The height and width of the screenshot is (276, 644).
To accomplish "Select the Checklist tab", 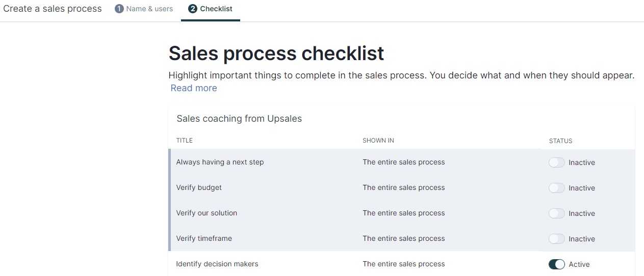I will pyautogui.click(x=211, y=9).
